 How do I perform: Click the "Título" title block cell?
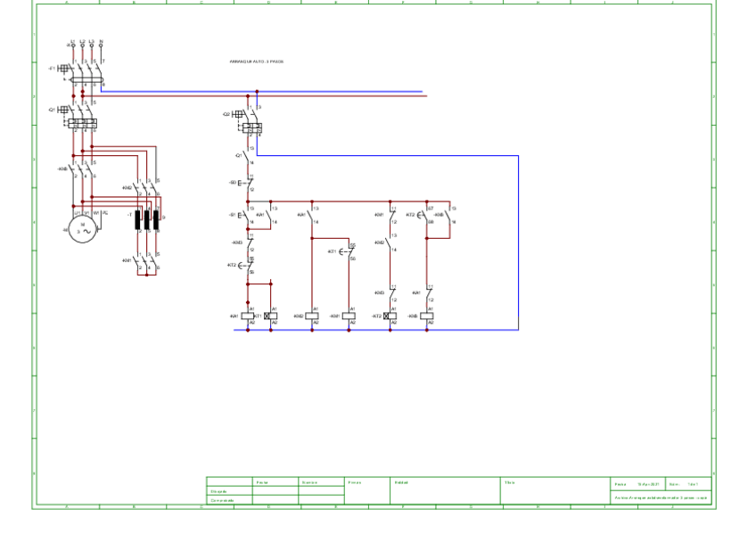coord(555,490)
